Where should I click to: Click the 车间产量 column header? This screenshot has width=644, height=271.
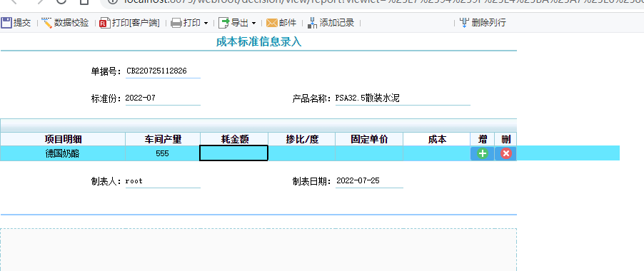pyautogui.click(x=163, y=139)
